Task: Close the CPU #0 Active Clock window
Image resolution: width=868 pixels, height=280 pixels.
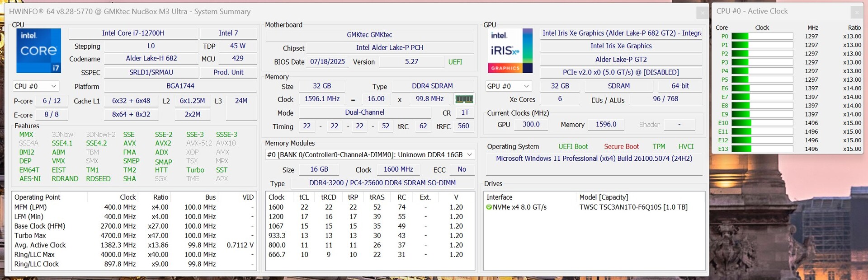Action: pyautogui.click(x=856, y=13)
